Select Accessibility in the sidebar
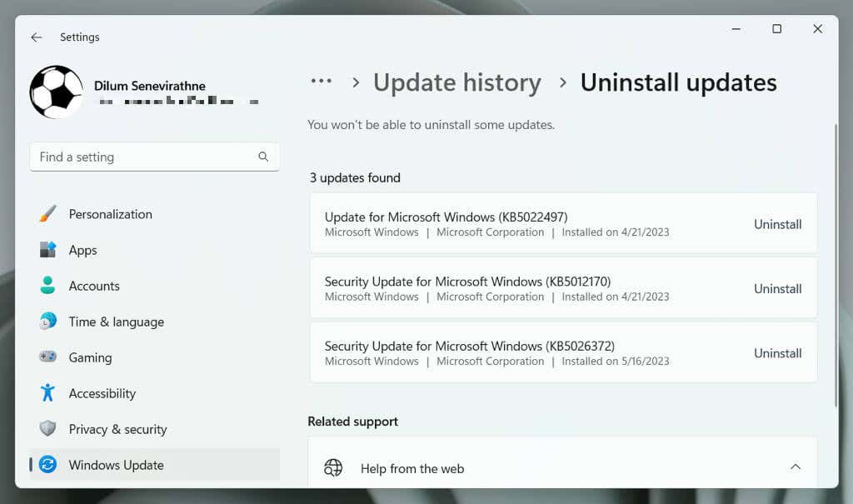Viewport: 853px width, 504px height. 102,393
